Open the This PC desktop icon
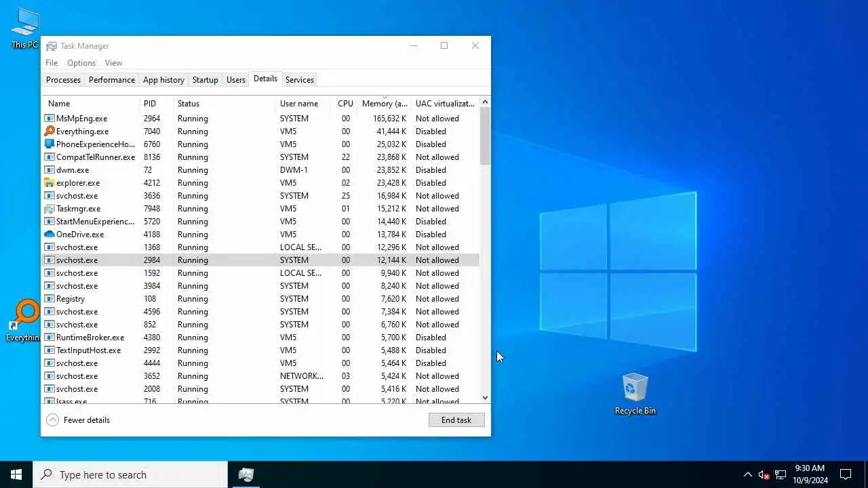The image size is (868, 488). pyautogui.click(x=25, y=28)
